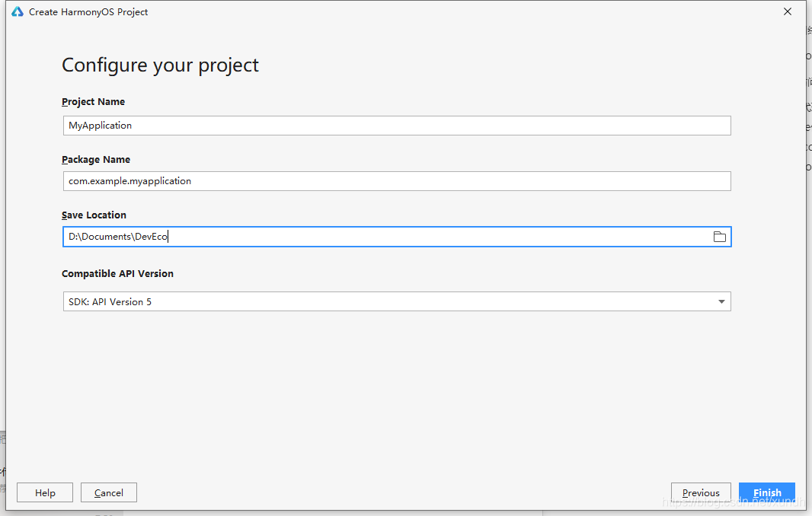This screenshot has width=812, height=516.
Task: Click the Project Name label
Action: (x=93, y=101)
